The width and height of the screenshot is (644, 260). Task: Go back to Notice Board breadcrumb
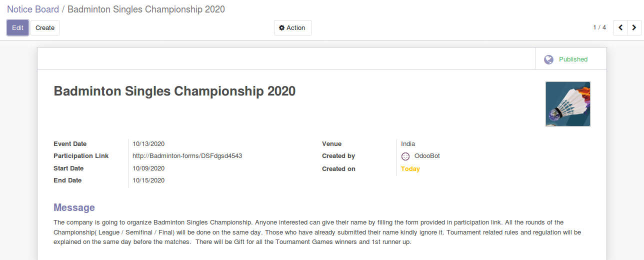click(32, 9)
